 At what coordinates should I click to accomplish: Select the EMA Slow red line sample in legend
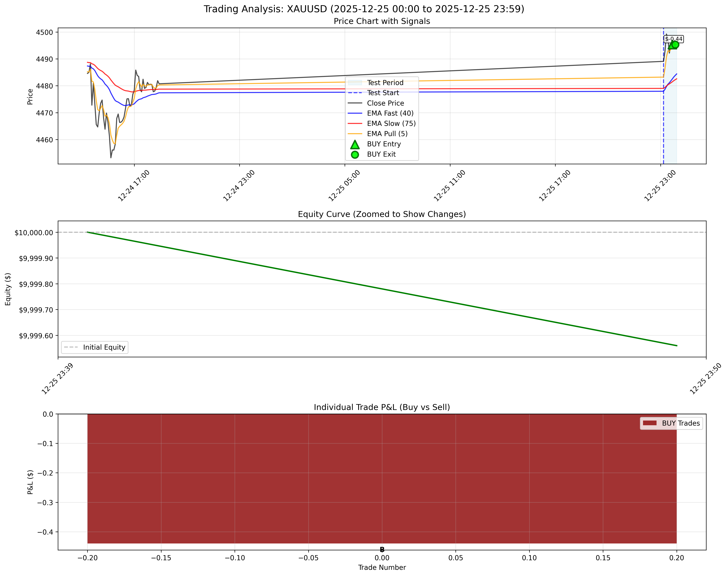click(x=355, y=124)
